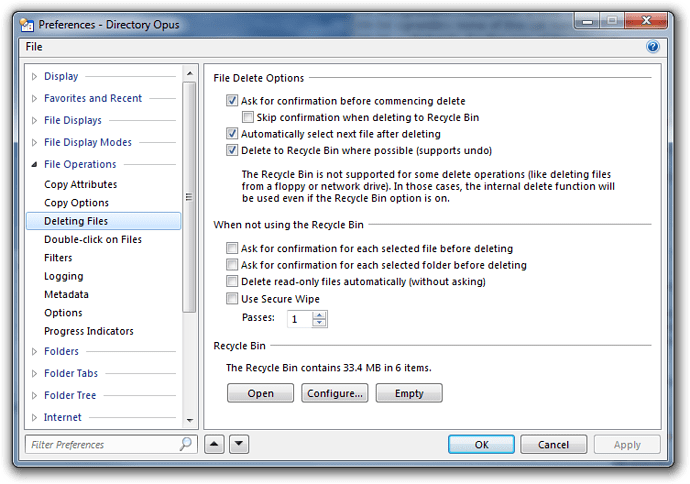Click the Configure... button
Screen dimensions: 690x484
tap(335, 393)
